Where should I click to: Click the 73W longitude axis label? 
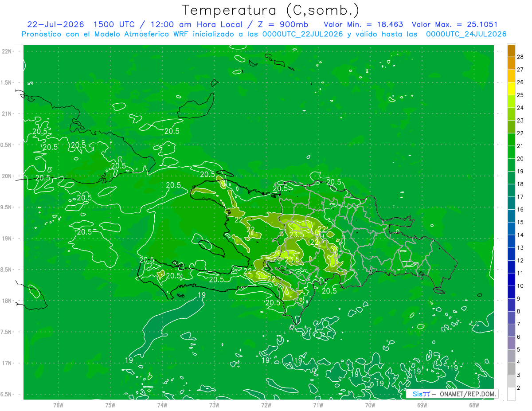[x=214, y=405]
